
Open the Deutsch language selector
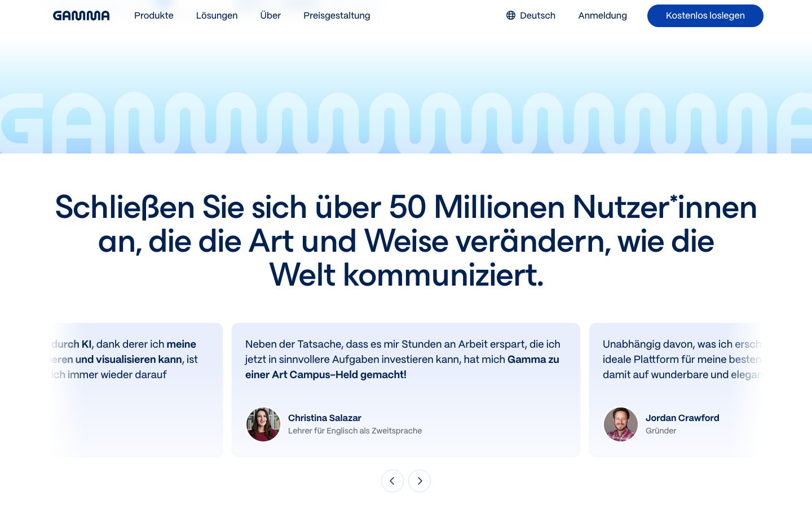point(531,15)
